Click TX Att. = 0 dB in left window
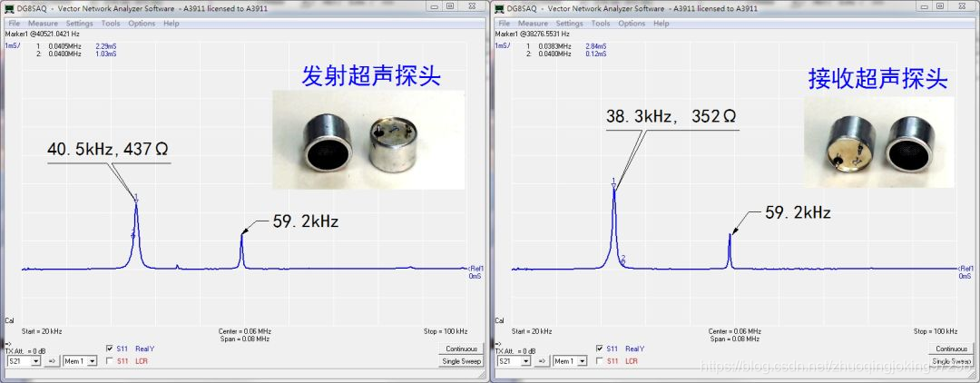This screenshot has width=980, height=383. coord(24,350)
